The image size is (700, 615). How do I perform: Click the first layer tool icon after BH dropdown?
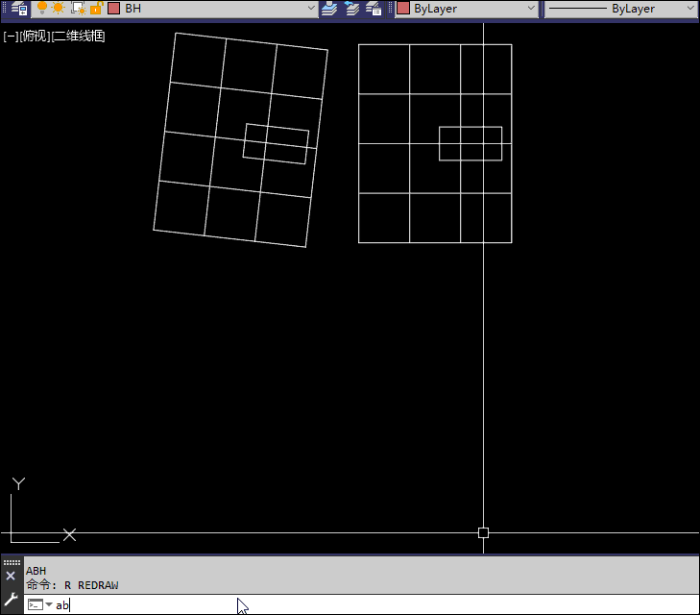(329, 9)
